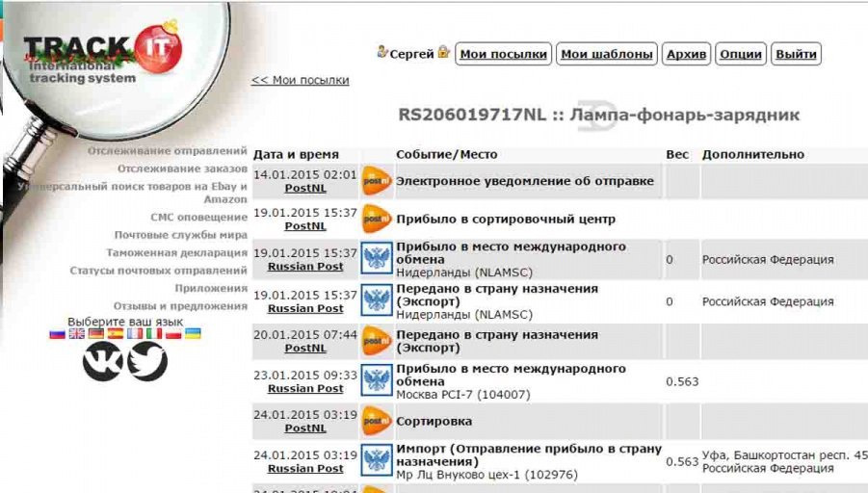This screenshot has width=868, height=493.
Task: Select the Ukrainian flag language option
Action: pos(193,334)
